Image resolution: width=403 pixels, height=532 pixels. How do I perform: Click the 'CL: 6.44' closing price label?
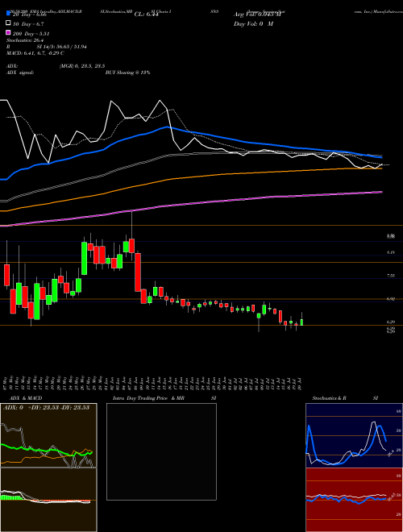(x=147, y=15)
